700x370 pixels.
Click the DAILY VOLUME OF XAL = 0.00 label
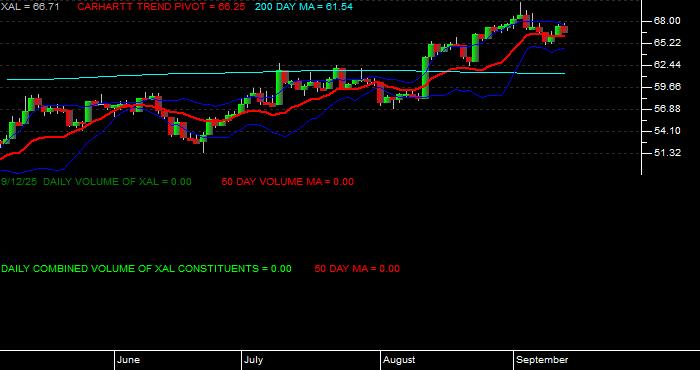117,182
